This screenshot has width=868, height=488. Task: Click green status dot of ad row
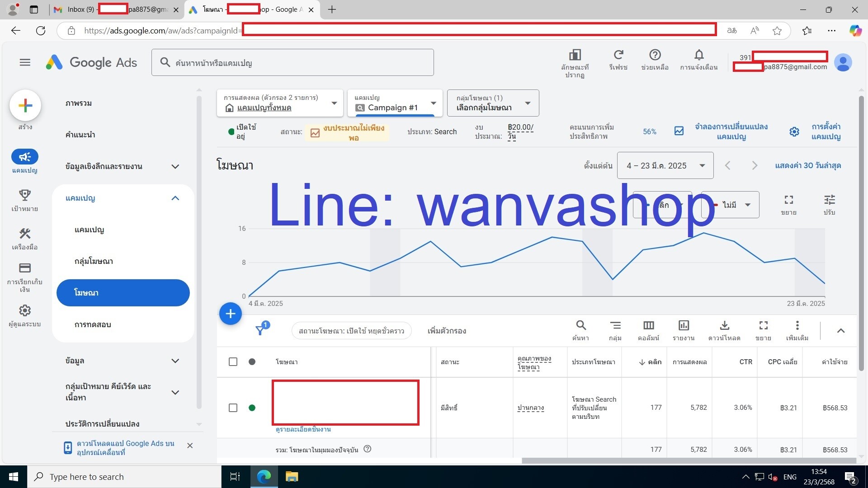coord(252,408)
